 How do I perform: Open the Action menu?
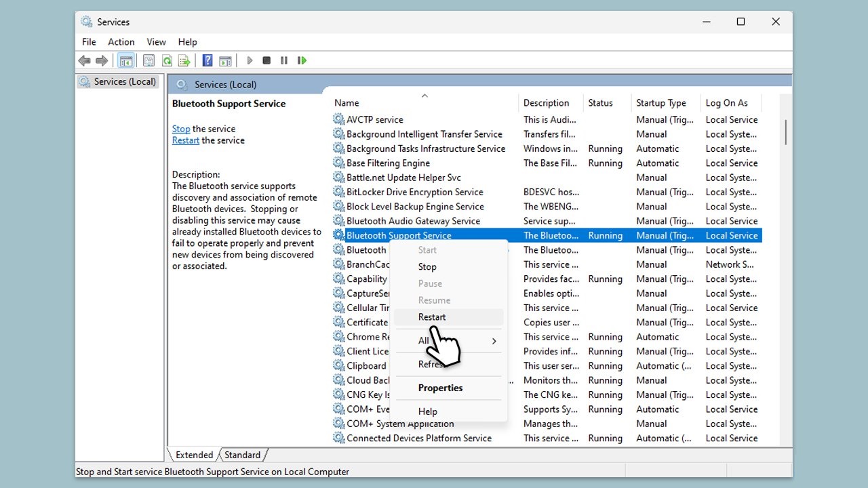click(x=121, y=42)
